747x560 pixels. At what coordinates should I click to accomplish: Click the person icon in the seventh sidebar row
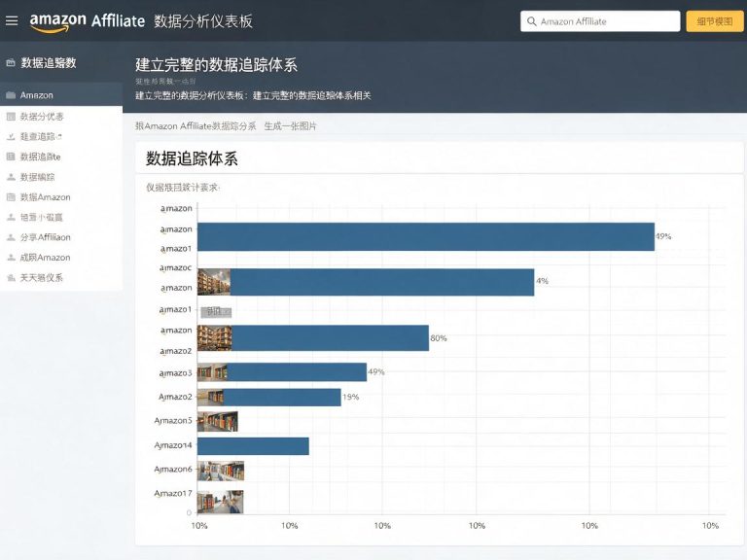(11, 217)
